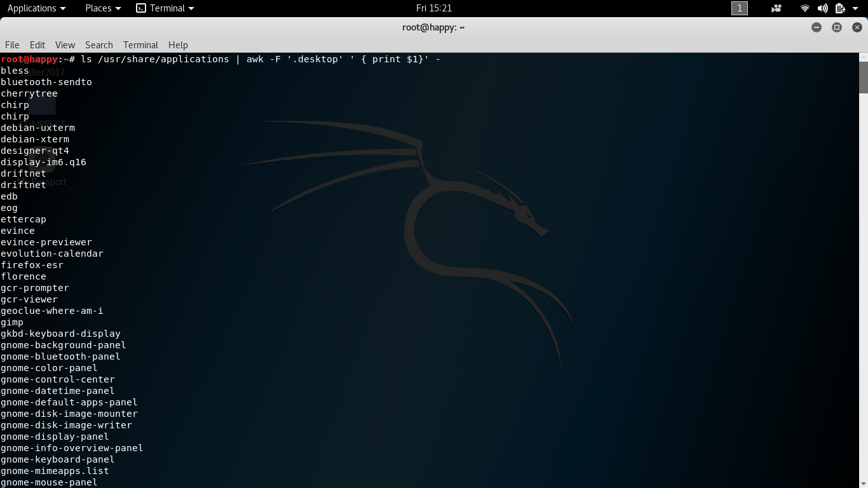This screenshot has width=868, height=488.
Task: Open the Terminal app menu in top bar
Action: pos(165,8)
